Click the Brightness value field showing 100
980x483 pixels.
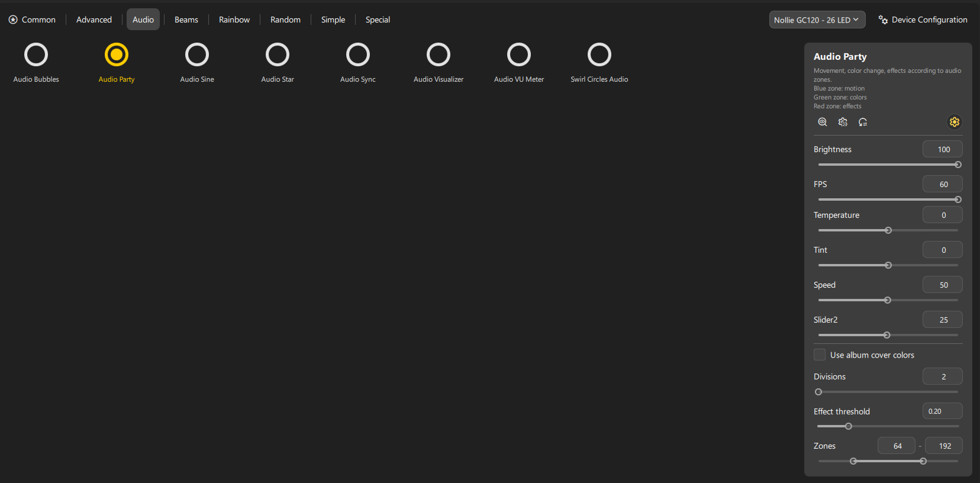click(x=943, y=149)
